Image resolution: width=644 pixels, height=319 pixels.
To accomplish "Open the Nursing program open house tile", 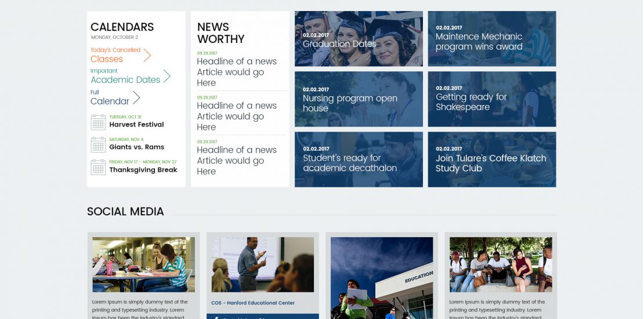I will pyautogui.click(x=359, y=99).
